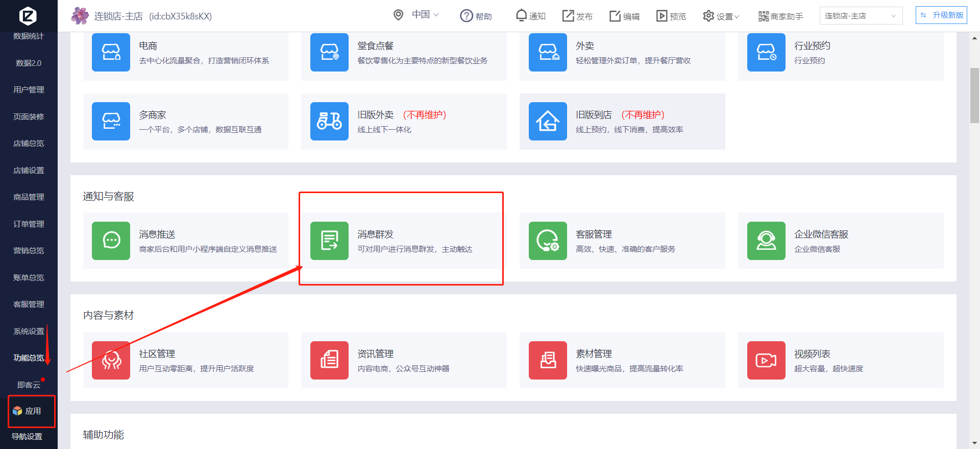The height and width of the screenshot is (449, 980).
Task: Click the 辅助功能 section heading
Action: (x=103, y=435)
